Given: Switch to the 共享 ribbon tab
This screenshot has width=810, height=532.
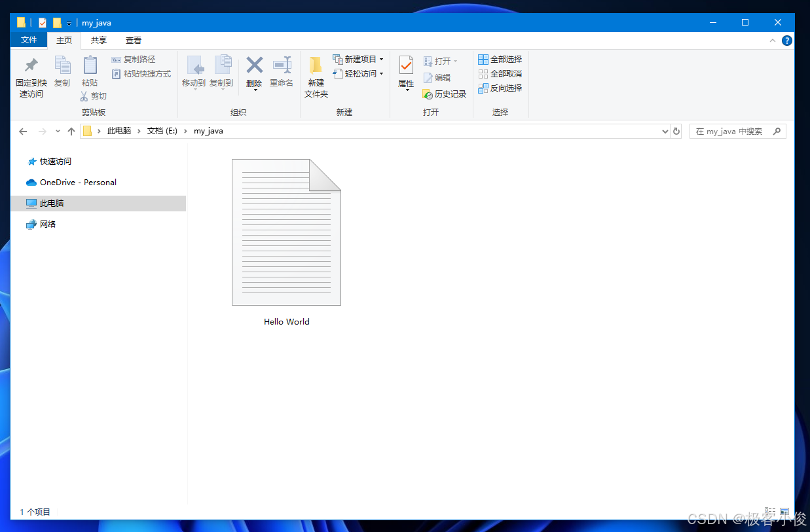Looking at the screenshot, I should pyautogui.click(x=99, y=40).
